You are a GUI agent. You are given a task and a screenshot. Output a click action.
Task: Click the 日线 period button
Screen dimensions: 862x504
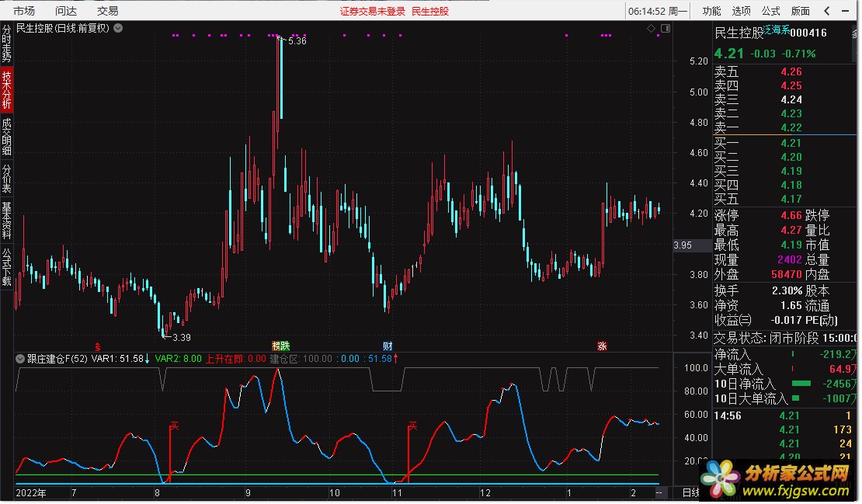[x=690, y=492]
